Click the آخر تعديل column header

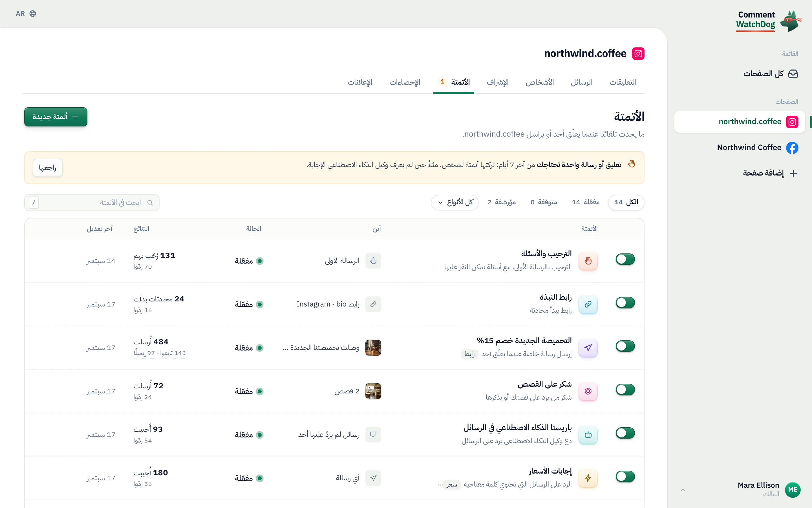coord(99,229)
